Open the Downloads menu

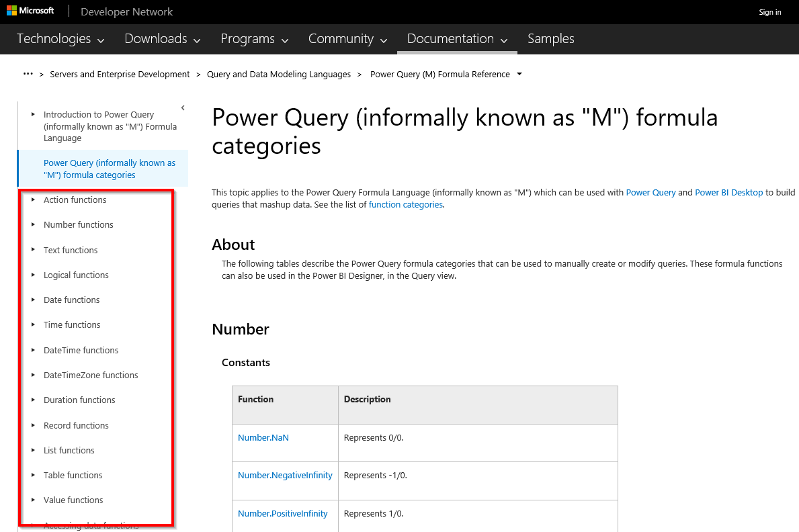(163, 39)
